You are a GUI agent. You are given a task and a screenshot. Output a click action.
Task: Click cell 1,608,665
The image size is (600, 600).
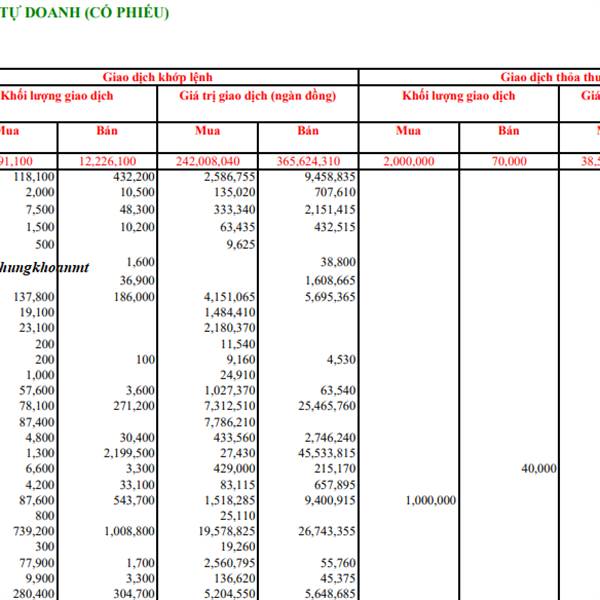pos(330,280)
